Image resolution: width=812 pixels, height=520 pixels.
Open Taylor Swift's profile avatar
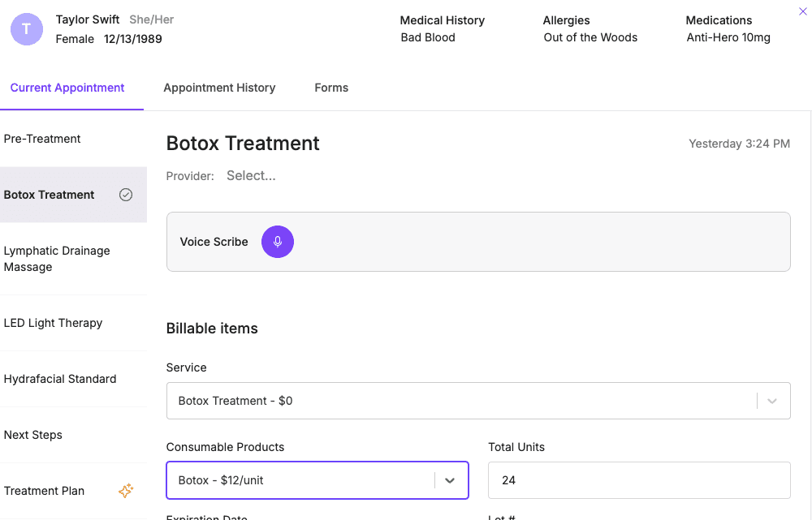coord(26,28)
